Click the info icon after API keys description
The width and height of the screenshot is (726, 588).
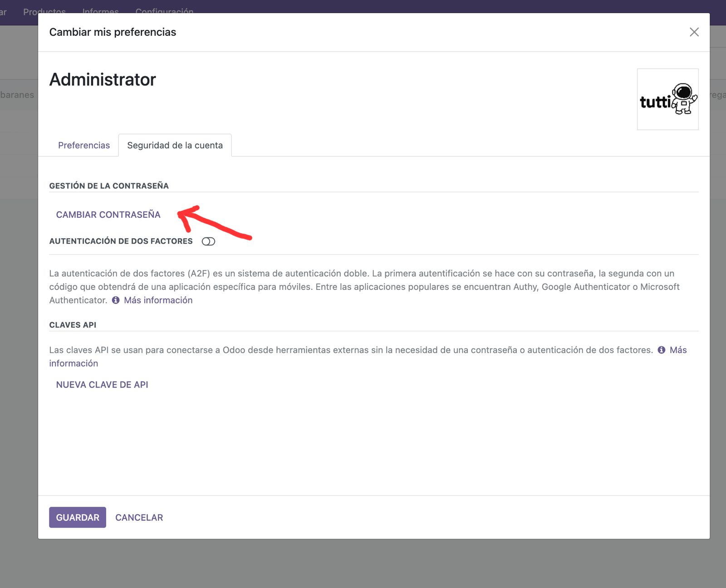662,350
